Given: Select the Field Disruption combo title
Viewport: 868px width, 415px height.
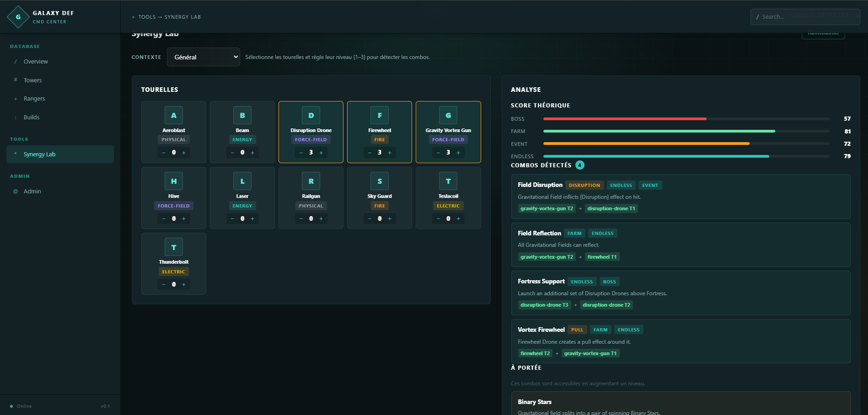Looking at the screenshot, I should click(540, 185).
